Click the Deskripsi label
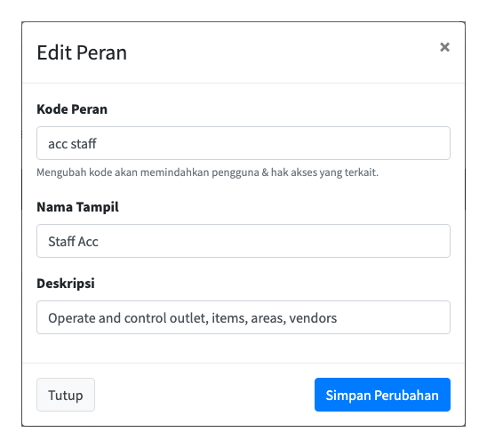The image size is (487, 448). click(x=66, y=284)
